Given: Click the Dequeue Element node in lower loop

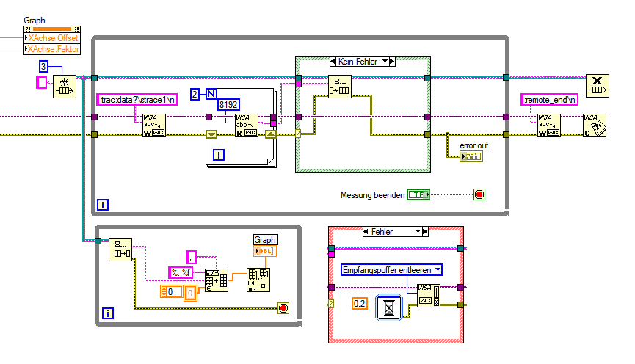Looking at the screenshot, I should coord(120,250).
